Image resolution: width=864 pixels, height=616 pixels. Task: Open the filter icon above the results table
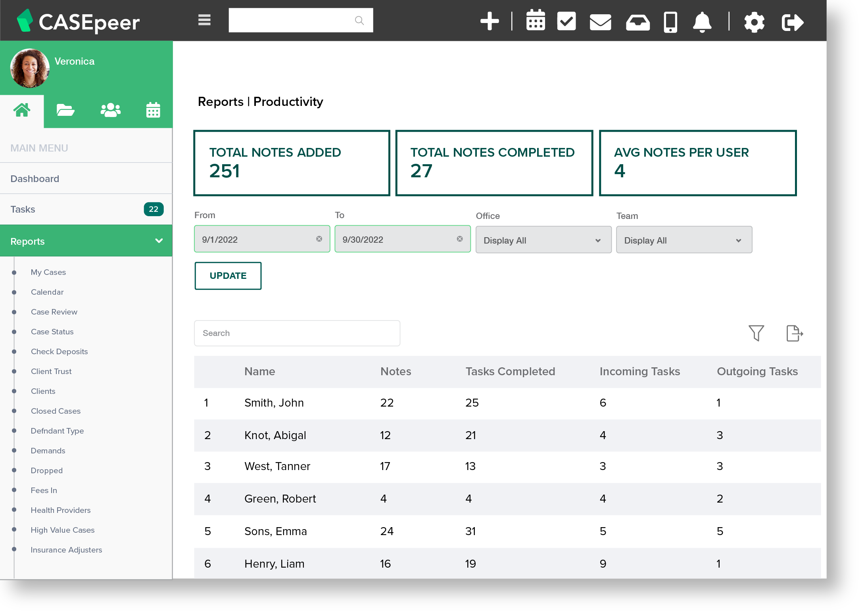click(756, 333)
